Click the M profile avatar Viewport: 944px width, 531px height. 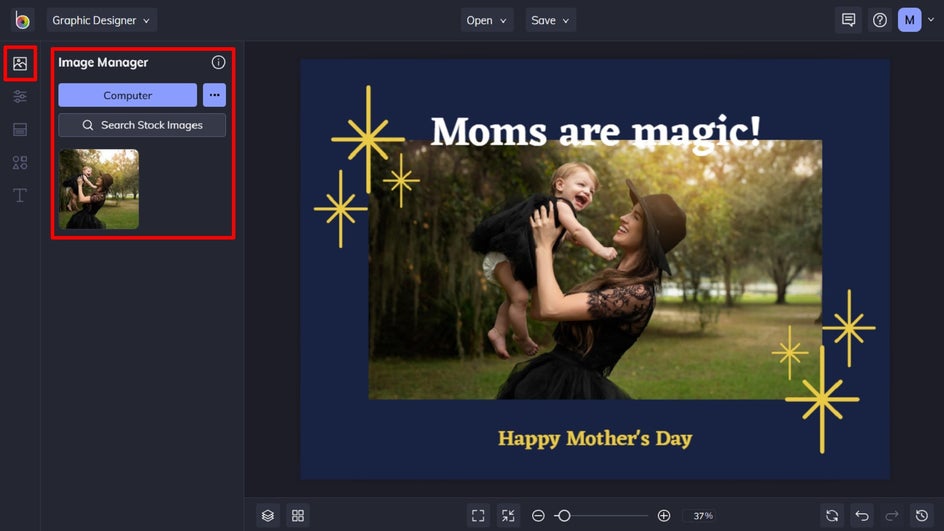(909, 20)
